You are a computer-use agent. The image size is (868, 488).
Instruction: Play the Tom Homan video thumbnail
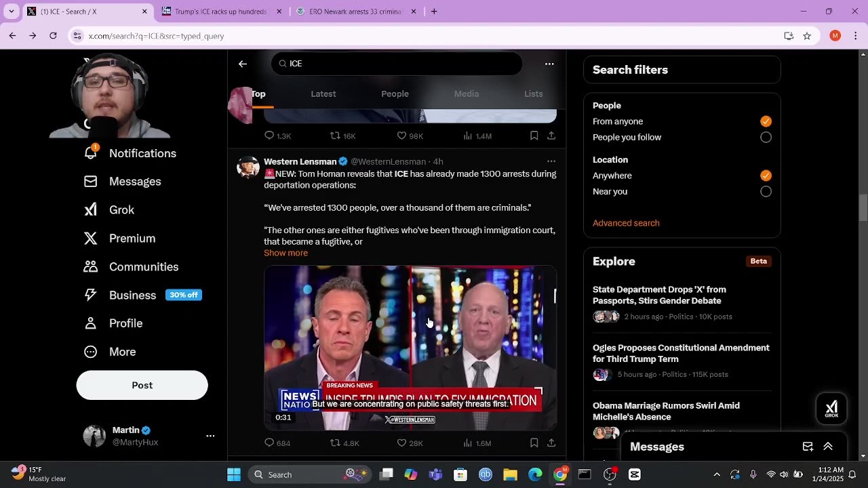(x=410, y=348)
